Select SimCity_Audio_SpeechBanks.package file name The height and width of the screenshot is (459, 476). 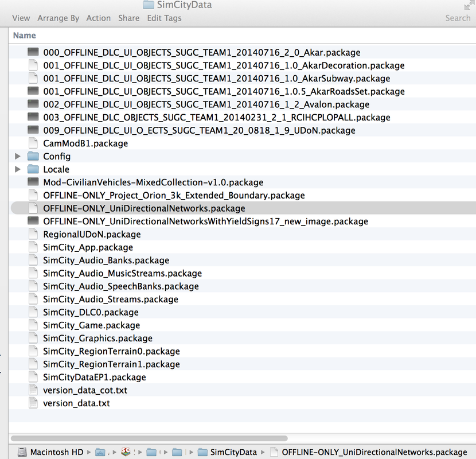point(121,286)
